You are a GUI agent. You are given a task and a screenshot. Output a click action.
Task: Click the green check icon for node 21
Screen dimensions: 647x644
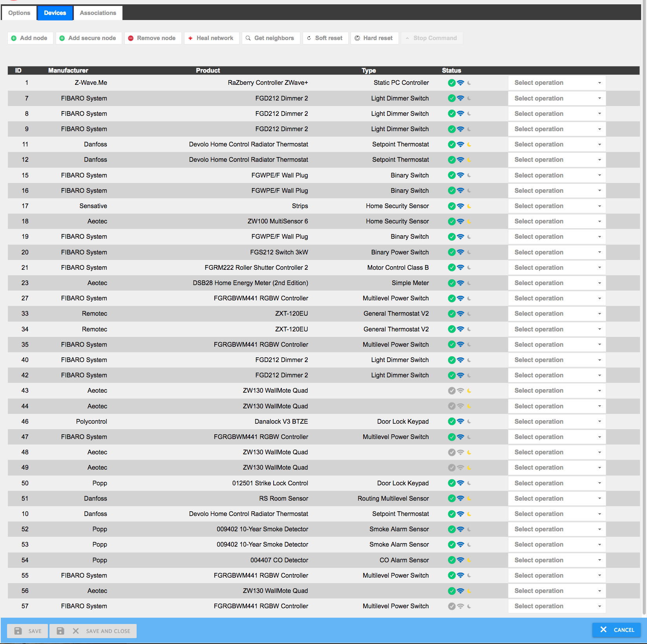click(x=452, y=267)
